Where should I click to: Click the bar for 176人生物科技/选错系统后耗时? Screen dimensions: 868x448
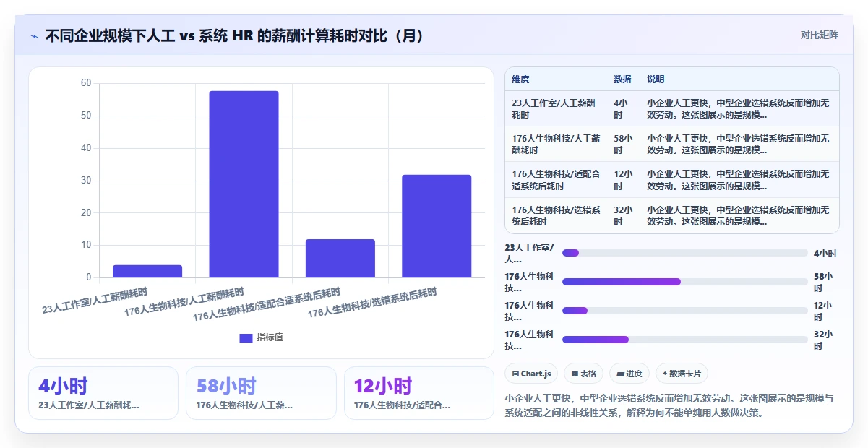coord(437,226)
